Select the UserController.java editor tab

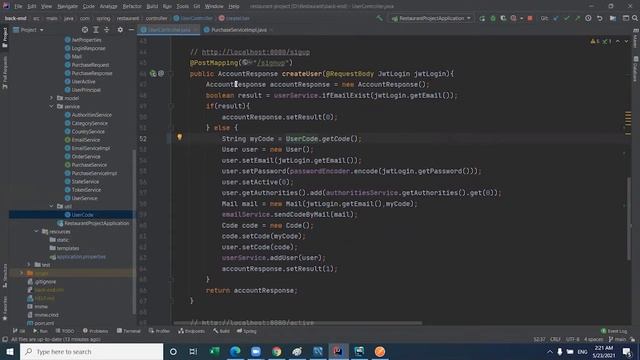pyautogui.click(x=169, y=30)
